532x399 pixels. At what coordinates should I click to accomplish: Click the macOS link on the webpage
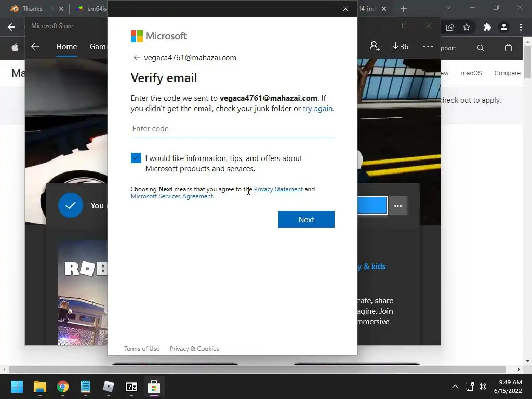click(x=471, y=73)
